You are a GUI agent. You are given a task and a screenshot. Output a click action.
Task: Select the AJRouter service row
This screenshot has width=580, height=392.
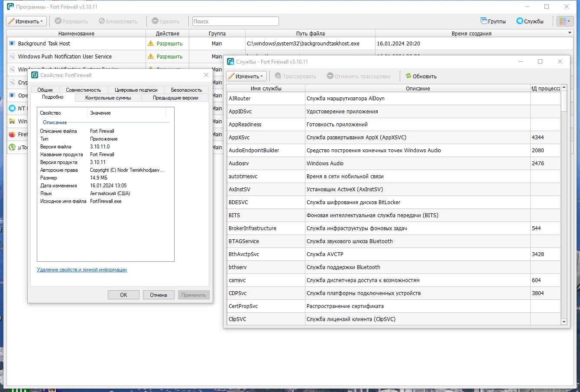(394, 98)
